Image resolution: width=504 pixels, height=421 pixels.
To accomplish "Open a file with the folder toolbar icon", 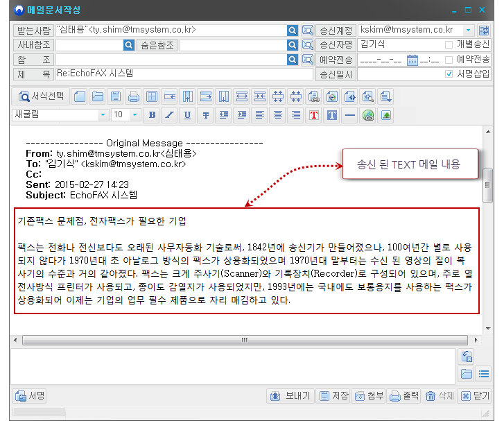I will point(98,96).
